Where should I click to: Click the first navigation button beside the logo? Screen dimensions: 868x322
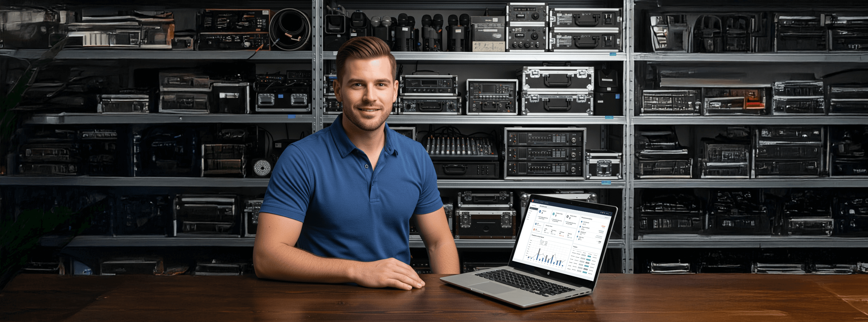pos(537,202)
